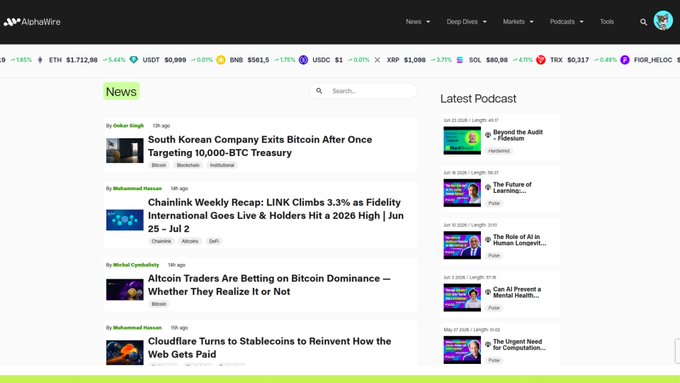
Task: Click Bitcoin tag under Altcoin Traders article
Action: 159,304
